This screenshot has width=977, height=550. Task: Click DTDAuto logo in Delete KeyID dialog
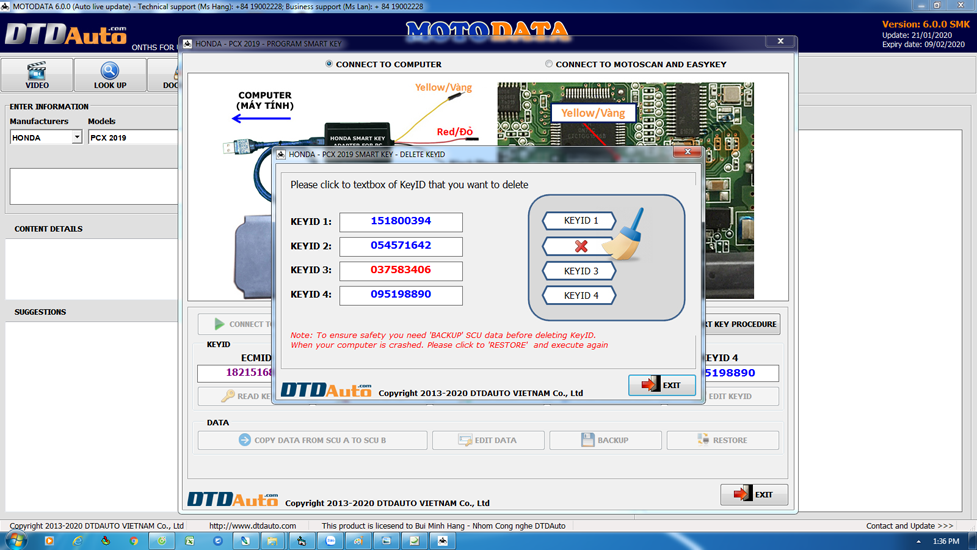pyautogui.click(x=326, y=389)
